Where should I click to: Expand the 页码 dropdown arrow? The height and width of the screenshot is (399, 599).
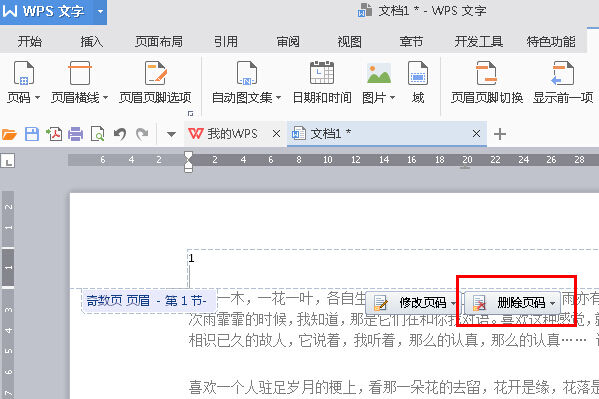(37, 98)
